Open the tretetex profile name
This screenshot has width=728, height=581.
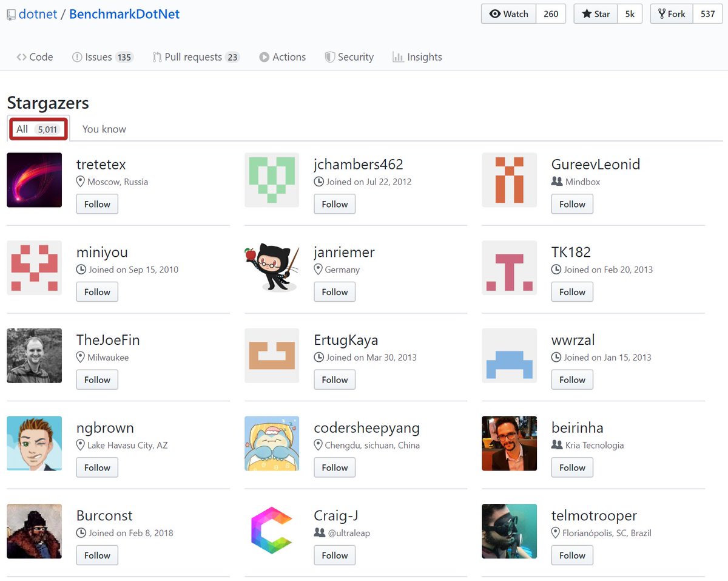pyautogui.click(x=101, y=165)
